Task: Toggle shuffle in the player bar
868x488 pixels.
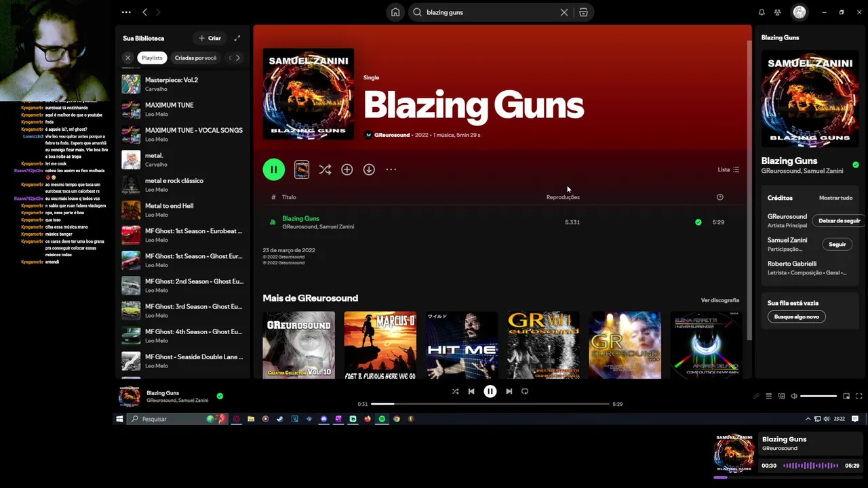Action: 455,391
